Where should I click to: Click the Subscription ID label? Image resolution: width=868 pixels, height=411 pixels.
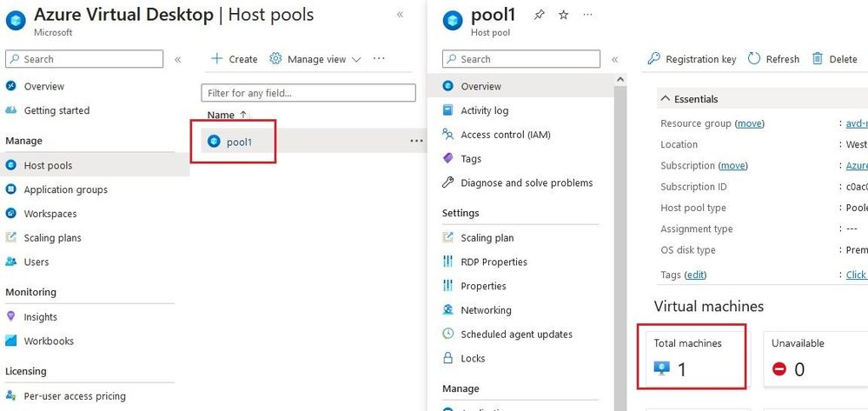693,187
